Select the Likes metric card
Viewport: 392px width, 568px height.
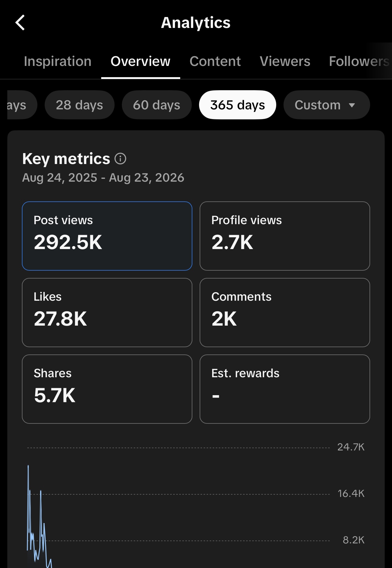[107, 313]
